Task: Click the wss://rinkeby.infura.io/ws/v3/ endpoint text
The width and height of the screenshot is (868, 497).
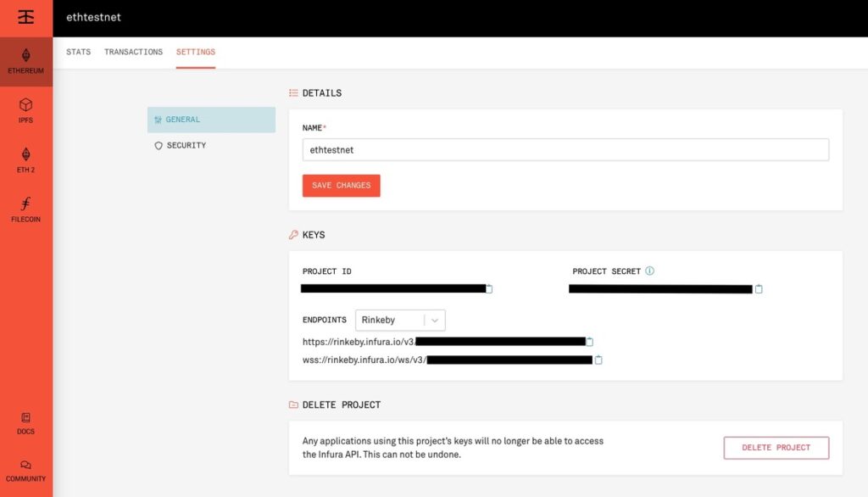Action: point(364,360)
